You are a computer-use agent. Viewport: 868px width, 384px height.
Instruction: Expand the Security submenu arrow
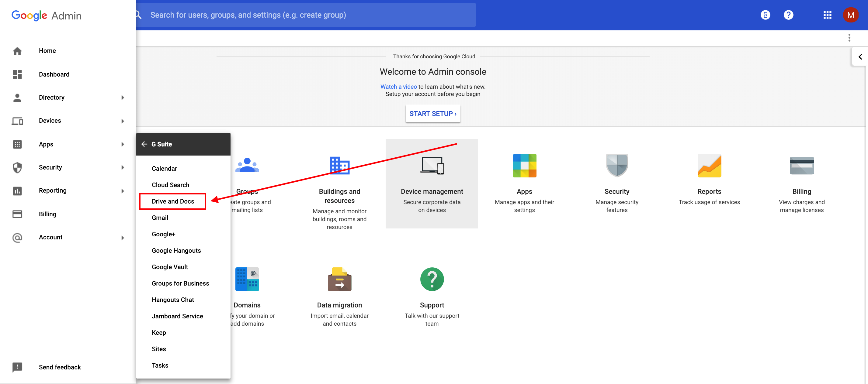pos(123,167)
